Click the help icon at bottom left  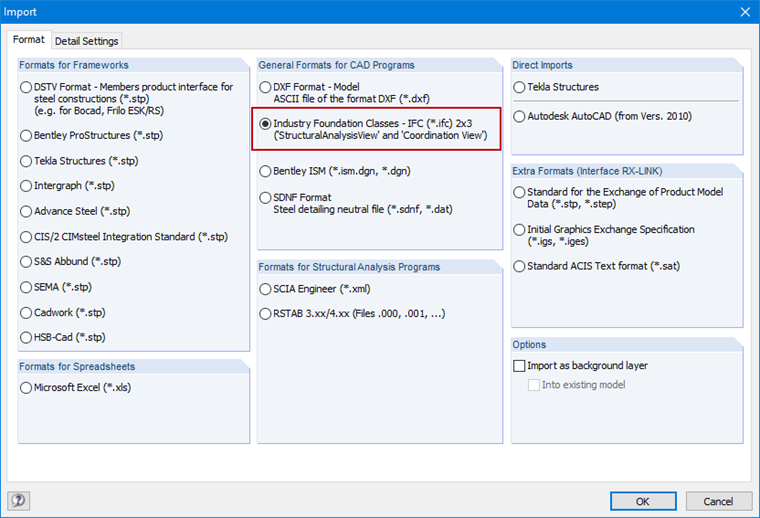point(18,500)
